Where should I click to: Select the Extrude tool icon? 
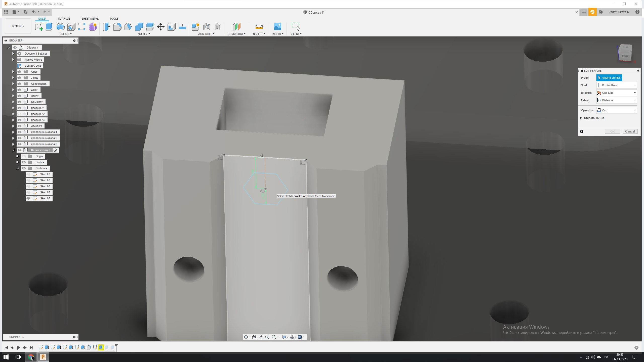coord(50,26)
